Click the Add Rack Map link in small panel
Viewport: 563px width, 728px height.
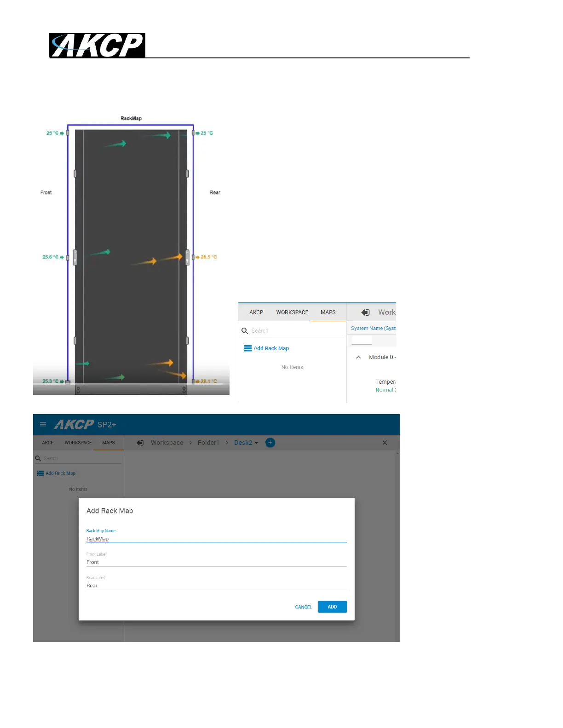[271, 348]
